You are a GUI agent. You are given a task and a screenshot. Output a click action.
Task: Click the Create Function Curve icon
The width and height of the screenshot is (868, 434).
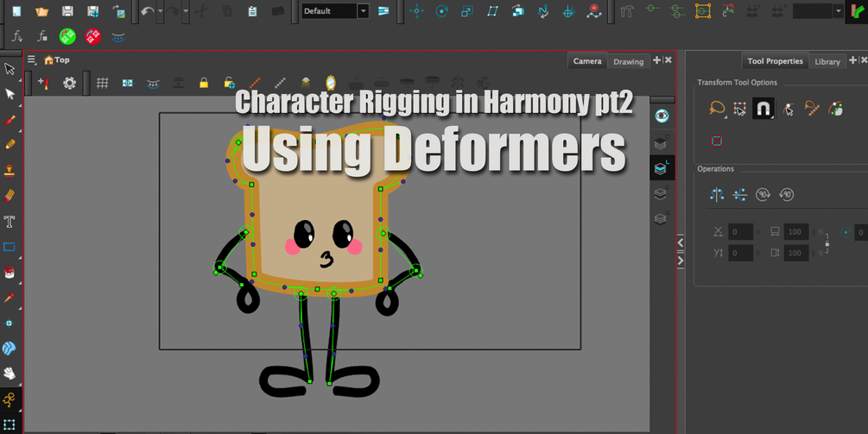tap(17, 37)
